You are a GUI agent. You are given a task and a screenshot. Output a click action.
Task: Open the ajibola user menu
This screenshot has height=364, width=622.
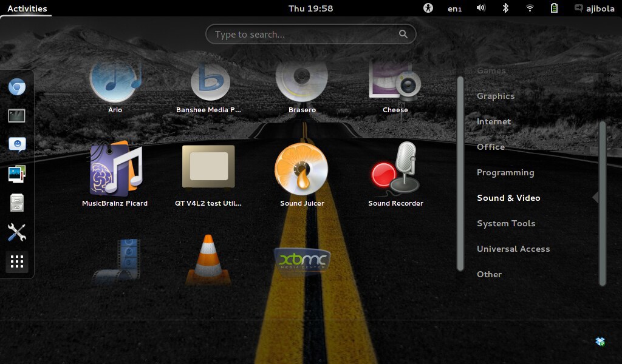(x=594, y=8)
